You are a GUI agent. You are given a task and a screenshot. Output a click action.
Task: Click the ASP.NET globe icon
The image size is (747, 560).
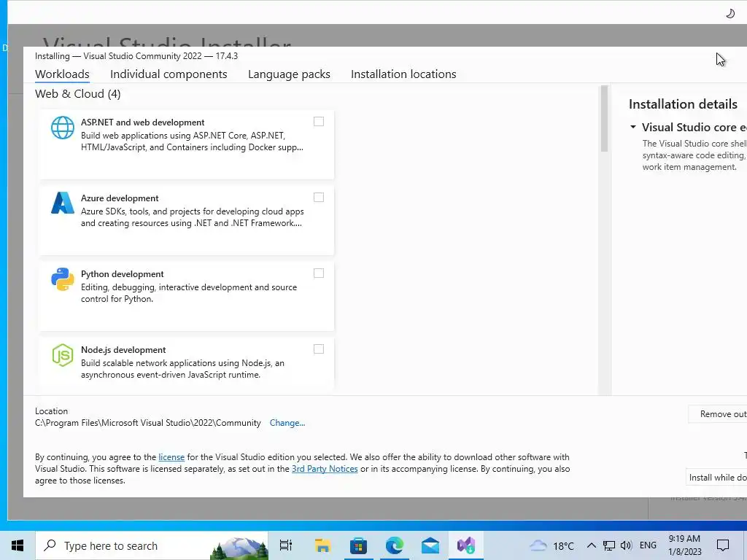(63, 128)
